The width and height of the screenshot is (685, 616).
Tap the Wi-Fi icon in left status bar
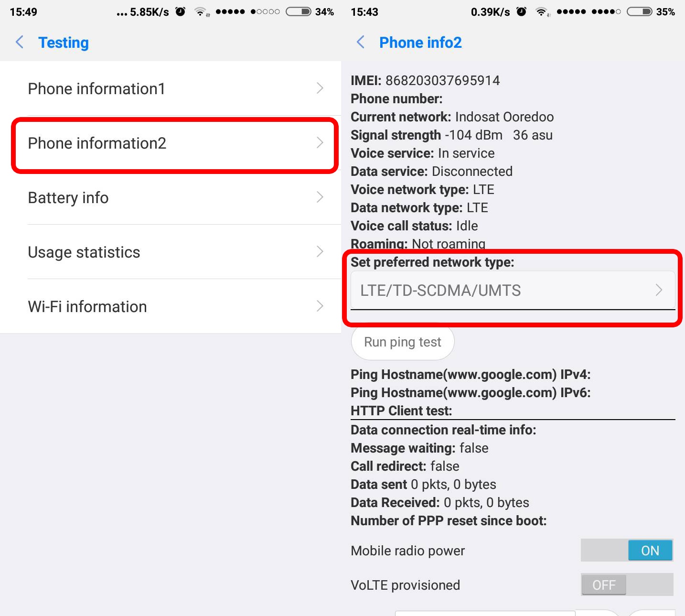coord(201,12)
